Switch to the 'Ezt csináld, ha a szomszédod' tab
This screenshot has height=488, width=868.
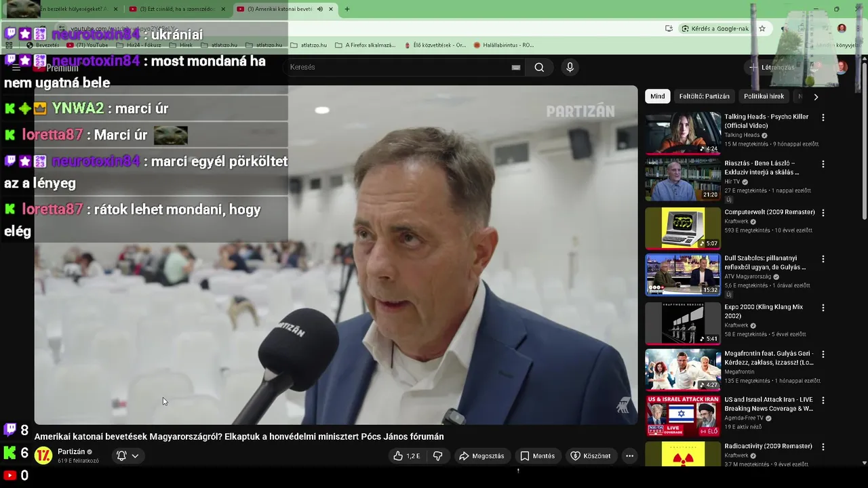click(x=178, y=9)
